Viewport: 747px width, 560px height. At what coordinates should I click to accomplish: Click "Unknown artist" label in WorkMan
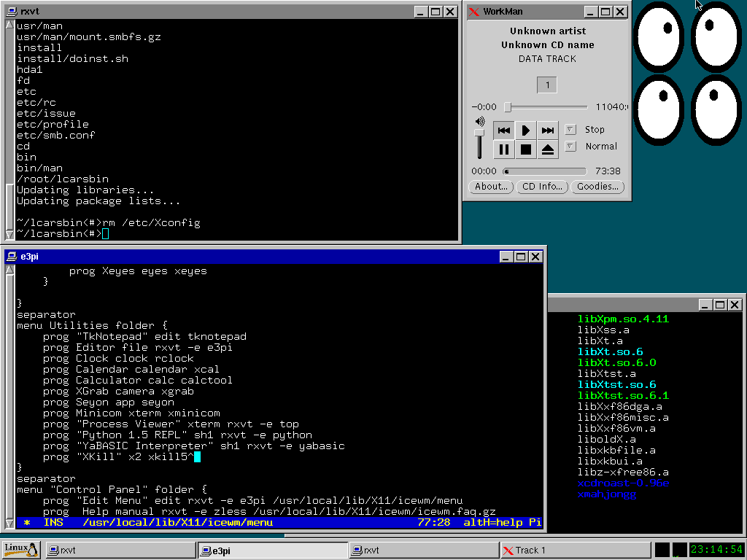pos(548,31)
